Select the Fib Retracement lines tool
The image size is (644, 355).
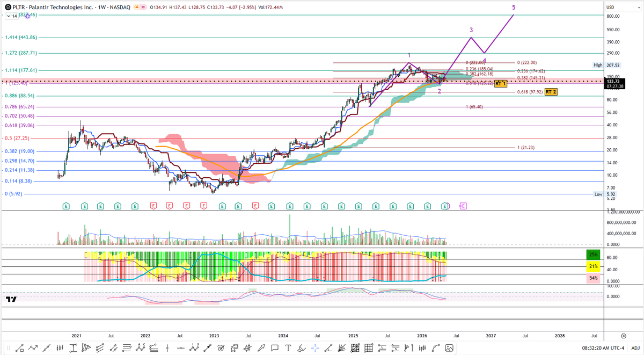click(127, 348)
